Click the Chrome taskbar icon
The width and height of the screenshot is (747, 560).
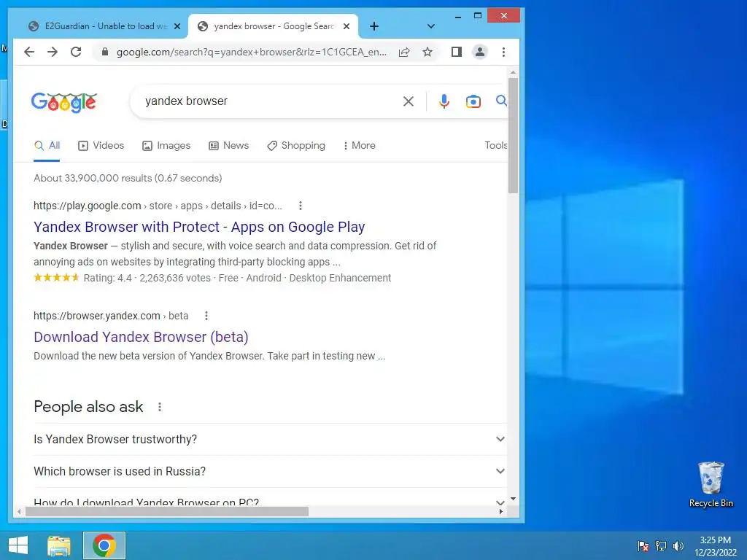point(104,545)
